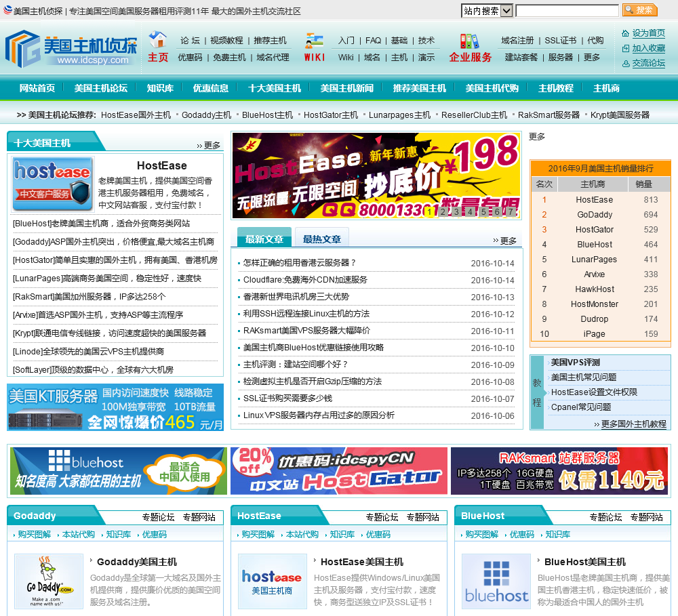Image resolution: width=678 pixels, height=616 pixels.
Task: Click 免费主机 header link
Action: click(229, 57)
